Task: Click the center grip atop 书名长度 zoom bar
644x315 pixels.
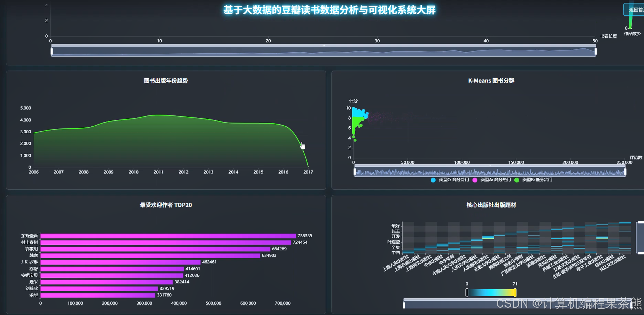Action: [324, 45]
